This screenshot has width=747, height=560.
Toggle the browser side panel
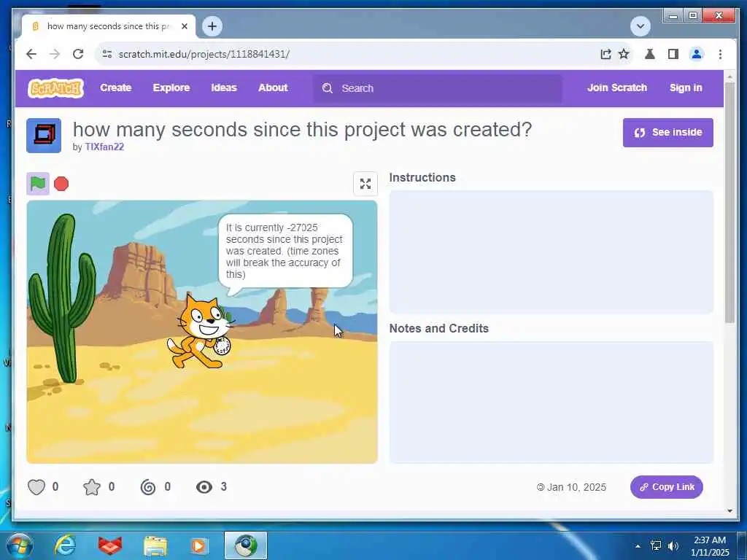673,54
